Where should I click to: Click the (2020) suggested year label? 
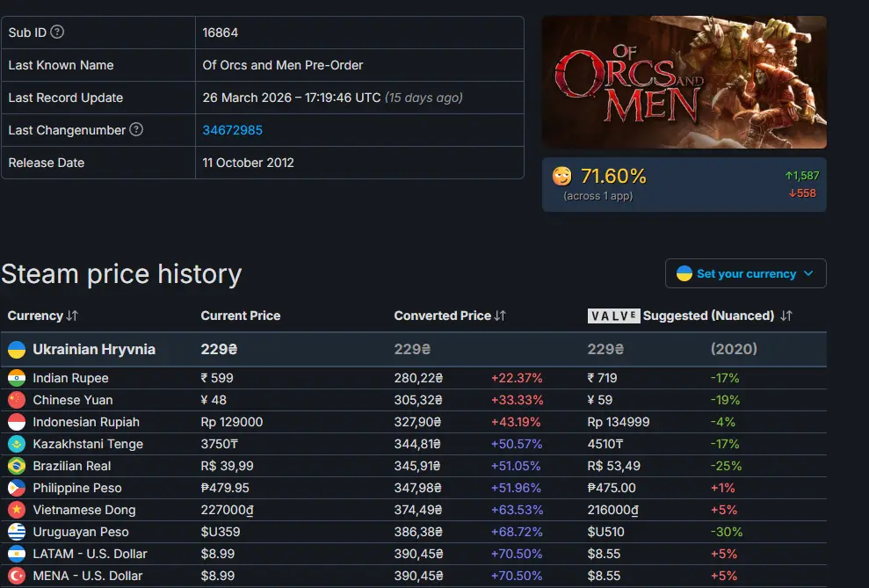[x=734, y=349]
